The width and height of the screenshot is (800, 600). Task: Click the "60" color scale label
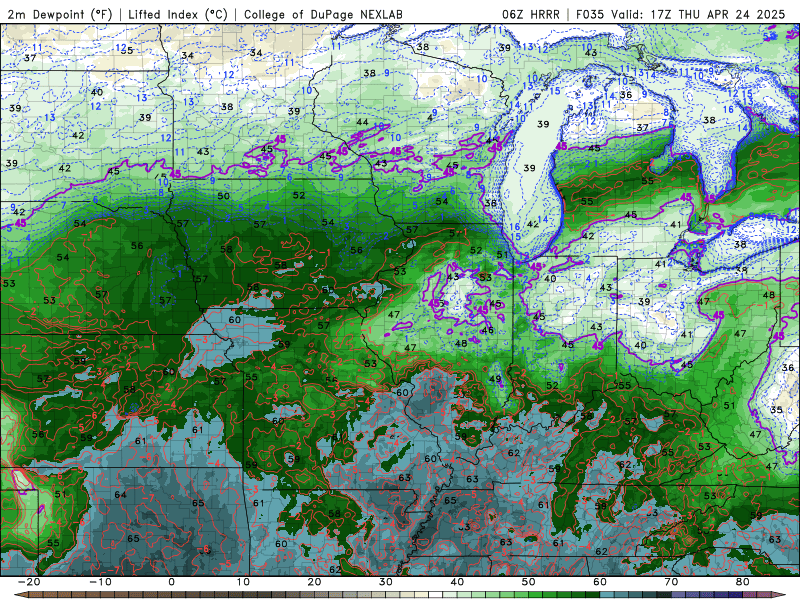600,582
